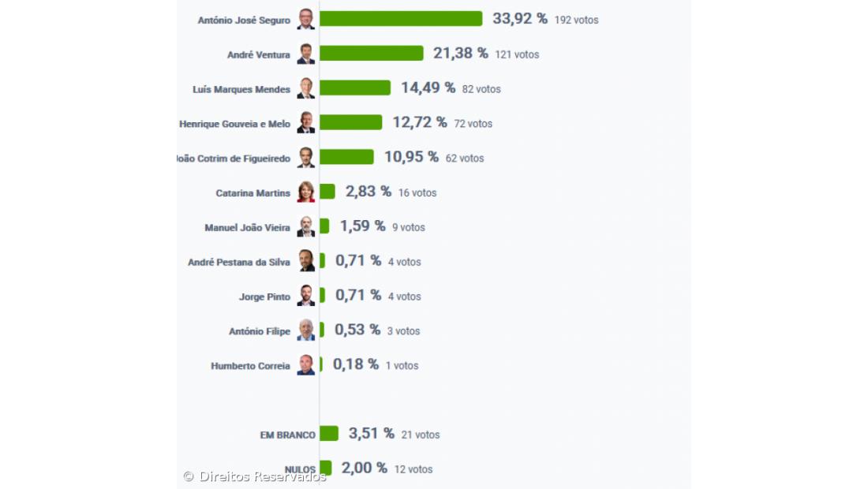
Task: Click André Ventura's 21,38 % bar
Action: point(371,54)
